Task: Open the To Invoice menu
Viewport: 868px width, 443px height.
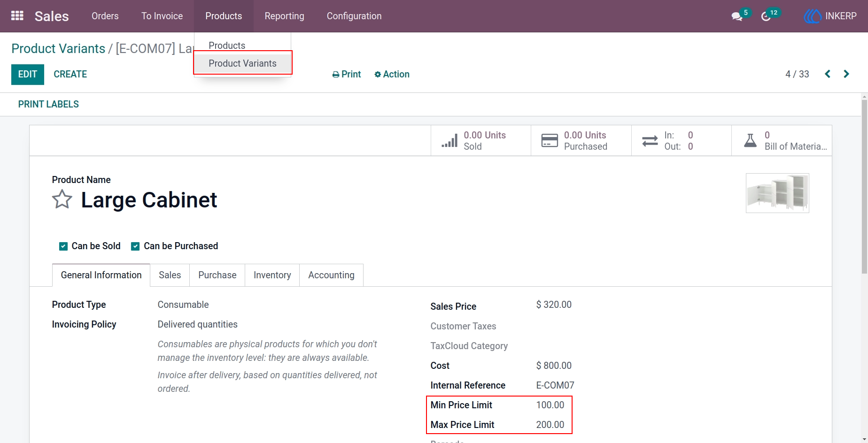Action: [162, 16]
